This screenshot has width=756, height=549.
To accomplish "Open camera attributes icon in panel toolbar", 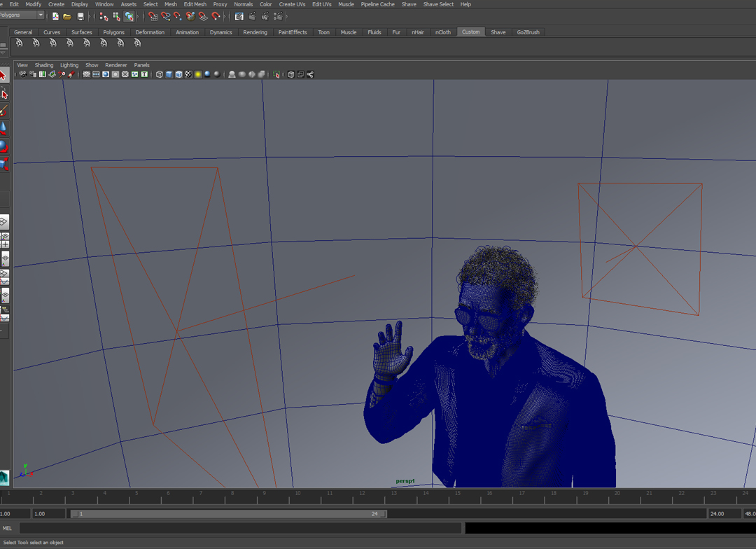I will pos(33,74).
